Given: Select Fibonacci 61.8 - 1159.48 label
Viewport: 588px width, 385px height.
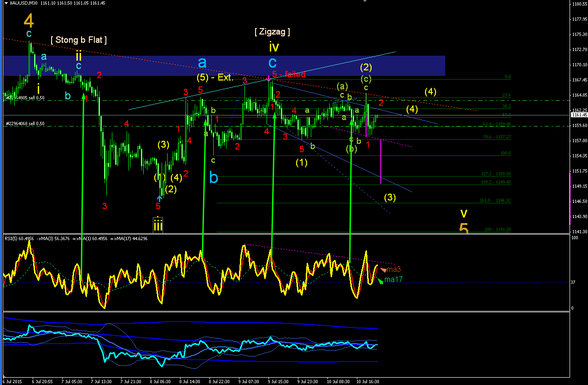Looking at the screenshot, I should [497, 124].
